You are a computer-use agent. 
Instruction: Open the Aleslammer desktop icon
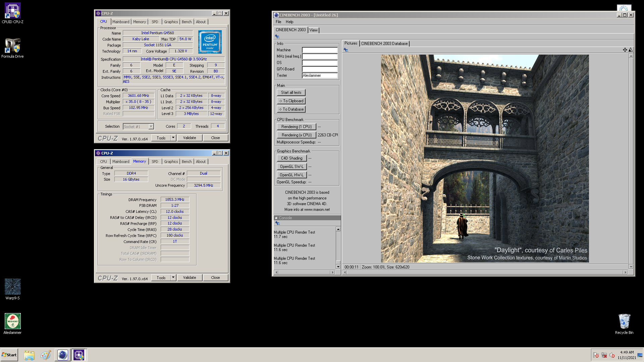pyautogui.click(x=12, y=323)
